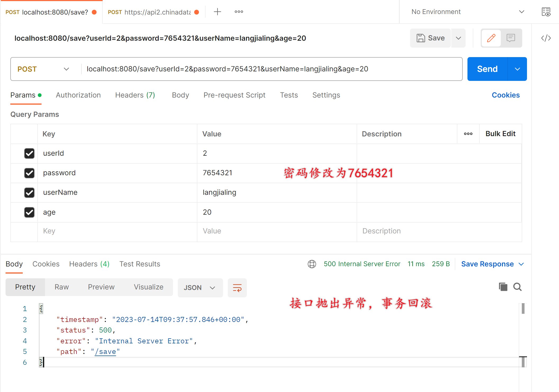The width and height of the screenshot is (559, 392).
Task: Click the 500 Internal Server Error status
Action: (x=362, y=264)
